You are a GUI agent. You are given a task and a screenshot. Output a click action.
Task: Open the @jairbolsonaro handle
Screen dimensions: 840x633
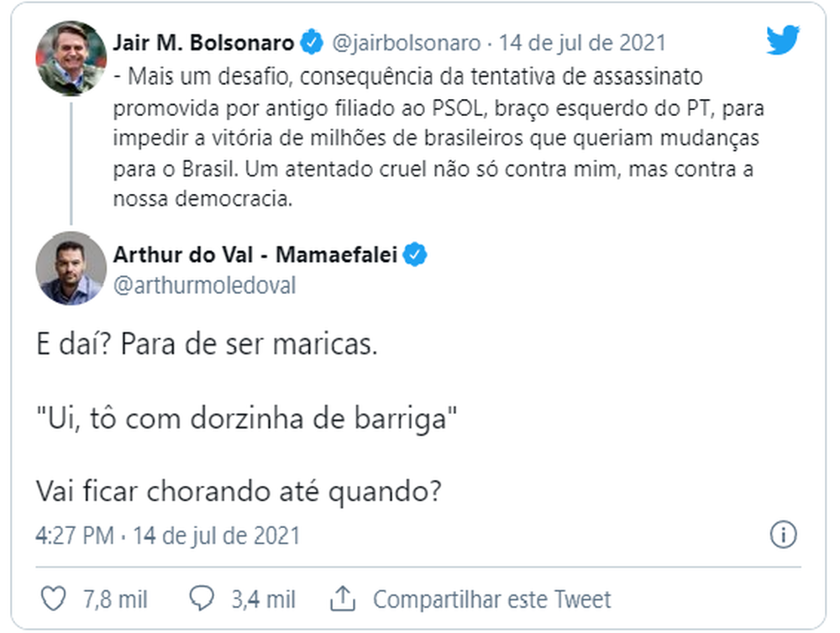pos(408,42)
